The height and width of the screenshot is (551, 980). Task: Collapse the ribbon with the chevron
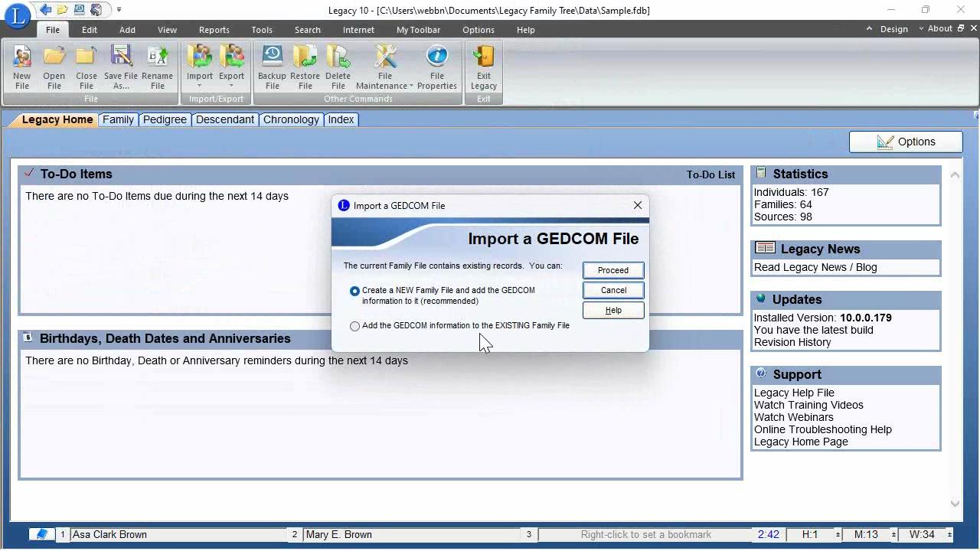coord(867,28)
